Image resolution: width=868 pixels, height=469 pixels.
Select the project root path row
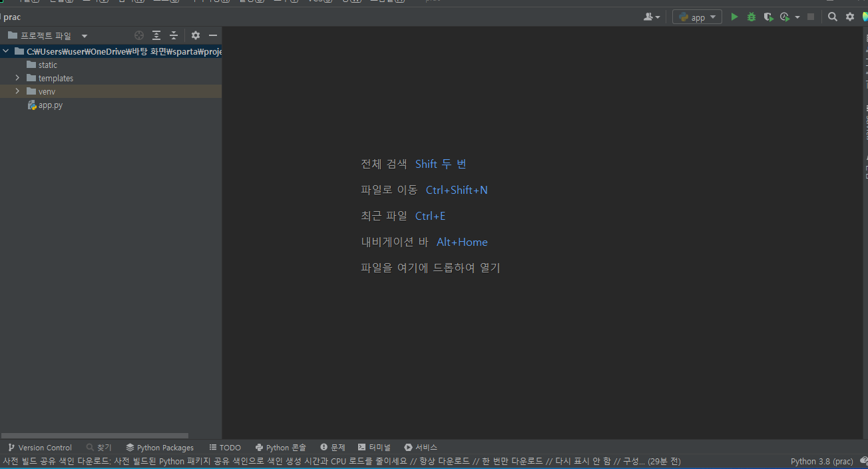(x=110, y=51)
